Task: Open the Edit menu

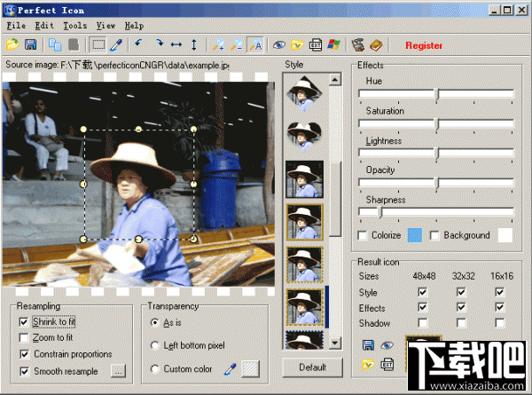Action: 44,26
